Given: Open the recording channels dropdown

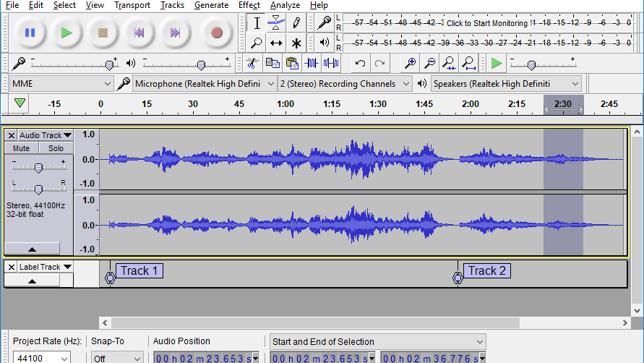Looking at the screenshot, I should 345,84.
